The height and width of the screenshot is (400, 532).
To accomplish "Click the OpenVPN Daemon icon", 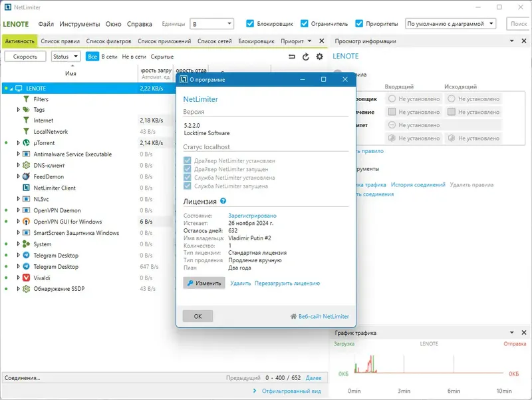I will [26, 210].
